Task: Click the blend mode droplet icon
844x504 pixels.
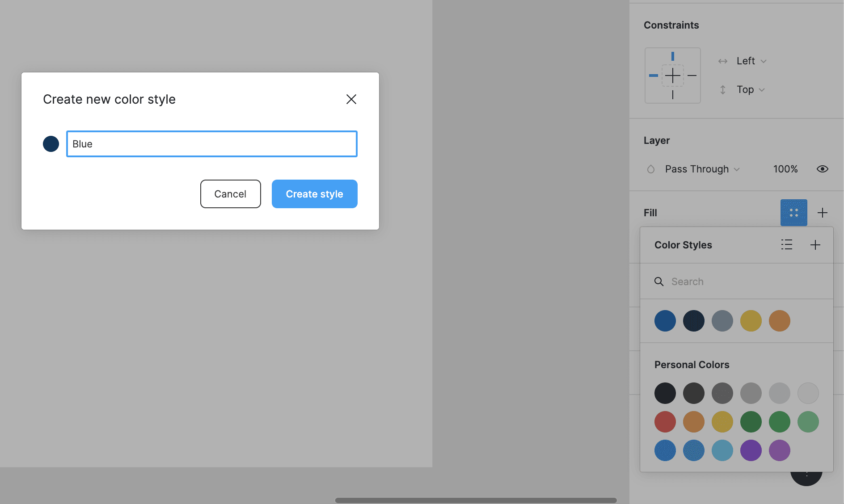Action: point(651,169)
